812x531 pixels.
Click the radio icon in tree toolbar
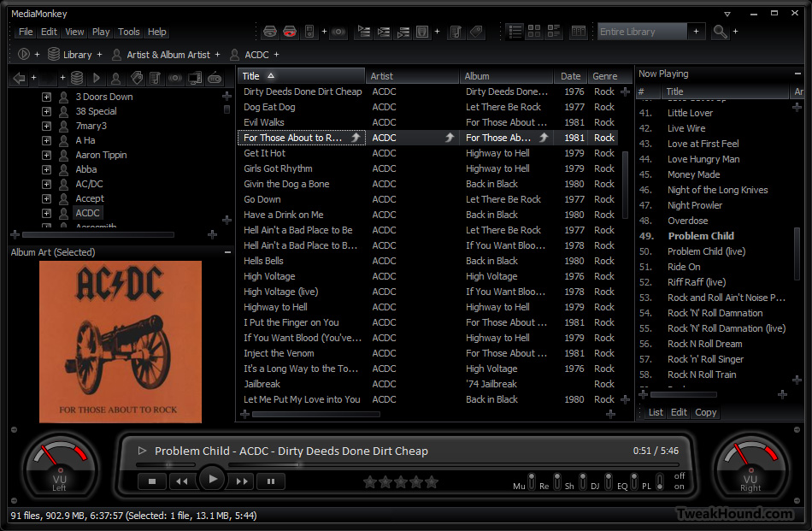click(x=215, y=78)
